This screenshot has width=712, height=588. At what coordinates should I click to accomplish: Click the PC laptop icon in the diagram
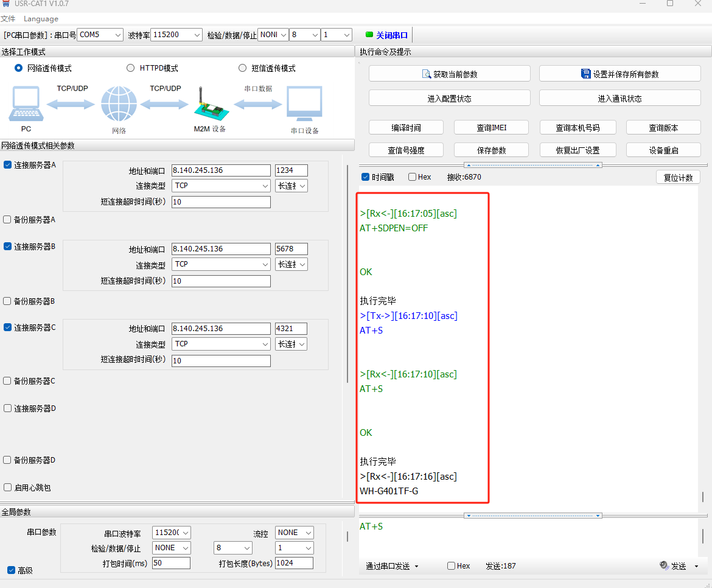(x=26, y=103)
